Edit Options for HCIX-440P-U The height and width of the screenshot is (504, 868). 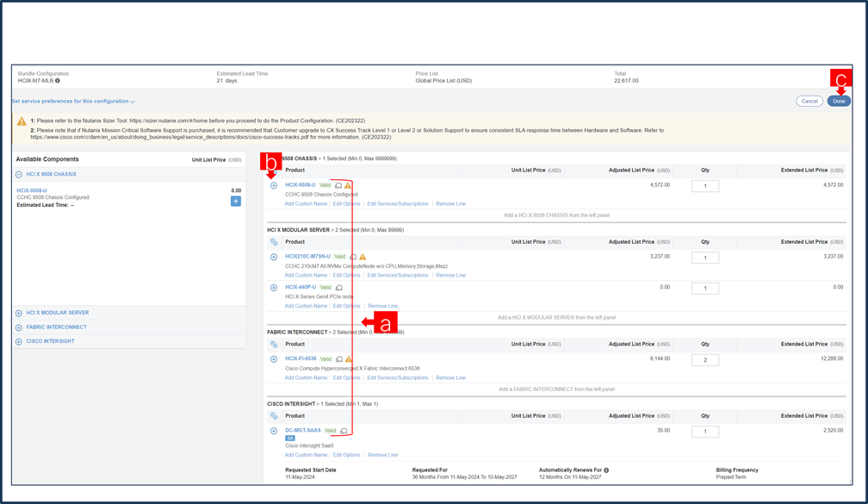point(346,307)
